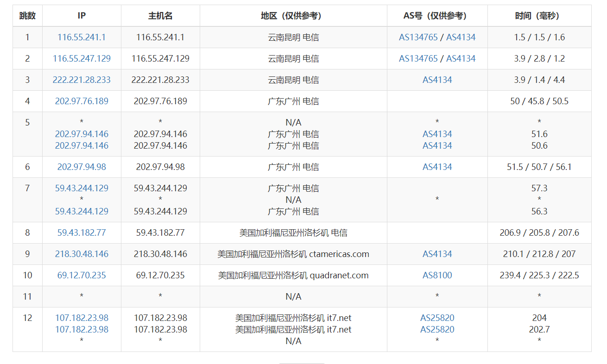The image size is (607, 364).
Task: Select the 204 time value in hop 12
Action: click(x=539, y=318)
